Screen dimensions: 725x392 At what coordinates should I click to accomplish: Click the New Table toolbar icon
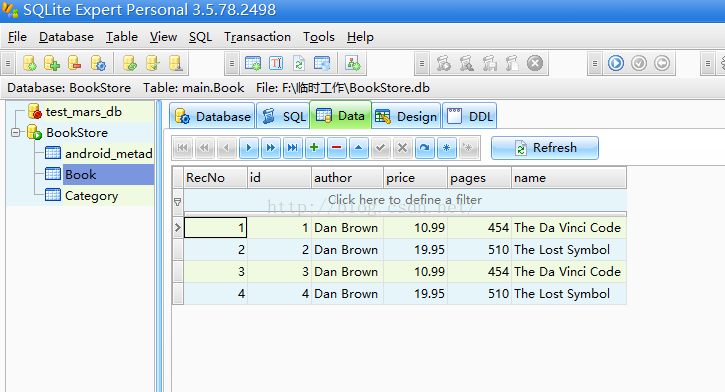pyautogui.click(x=253, y=63)
